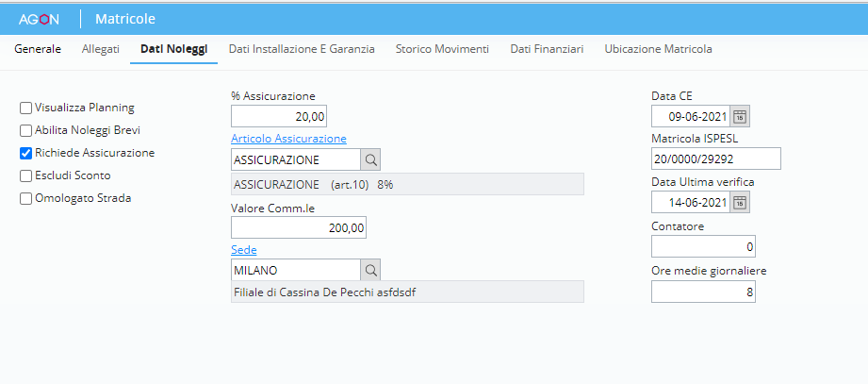
Task: Select the Ubicazione Matricola tab
Action: 658,48
